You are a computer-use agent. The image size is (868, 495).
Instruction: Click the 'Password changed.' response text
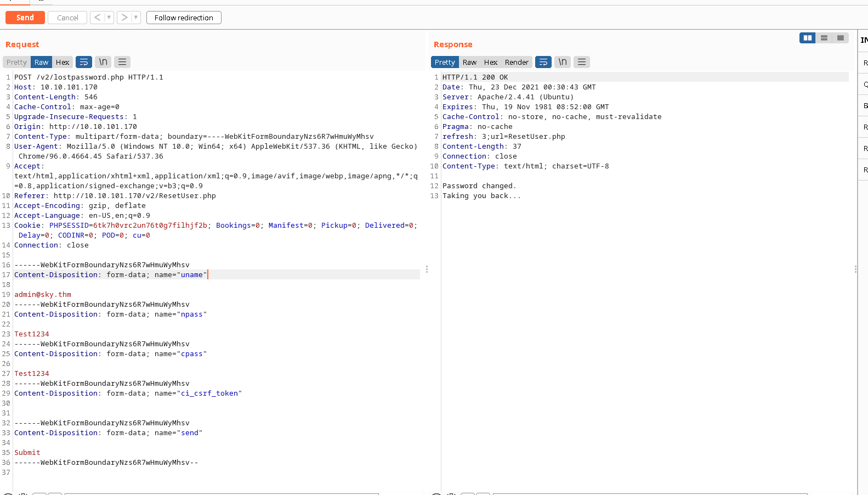(480, 186)
